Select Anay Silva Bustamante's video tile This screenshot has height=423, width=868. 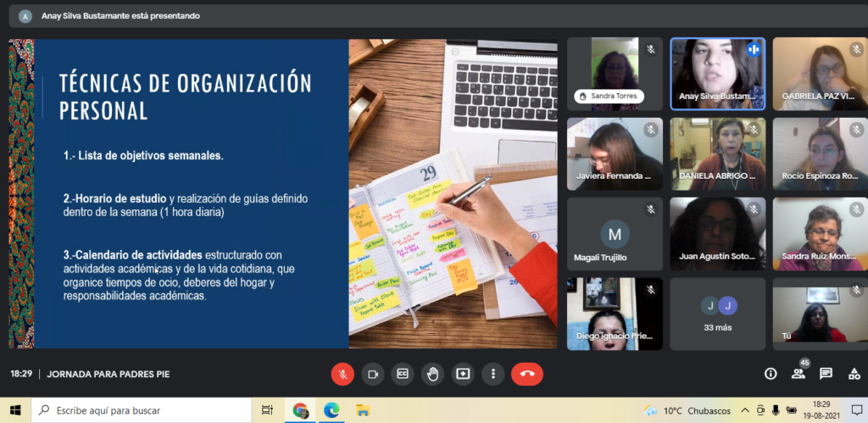click(717, 74)
